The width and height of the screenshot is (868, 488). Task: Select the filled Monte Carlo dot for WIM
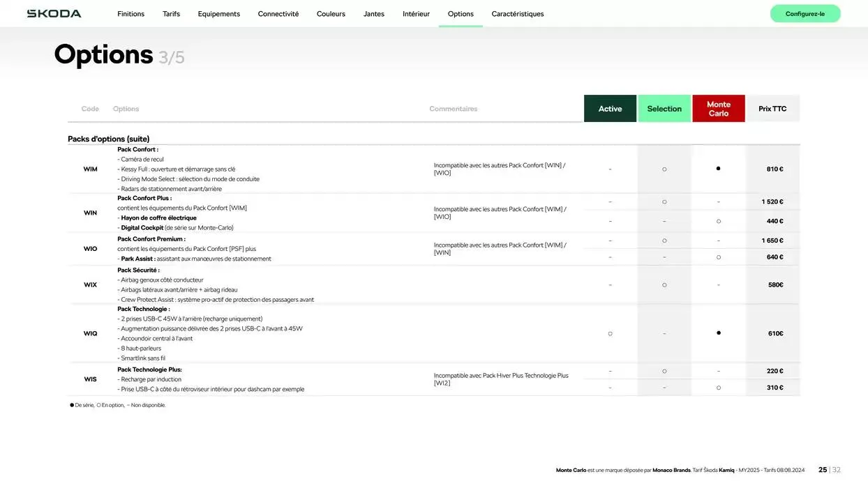(718, 169)
